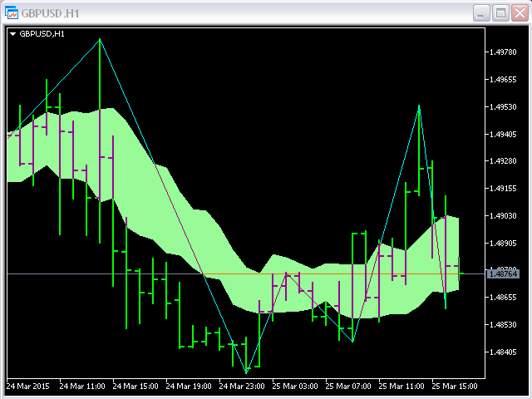Click the chart window icon in title bar
Image resolution: width=532 pixels, height=399 pixels.
click(12, 12)
